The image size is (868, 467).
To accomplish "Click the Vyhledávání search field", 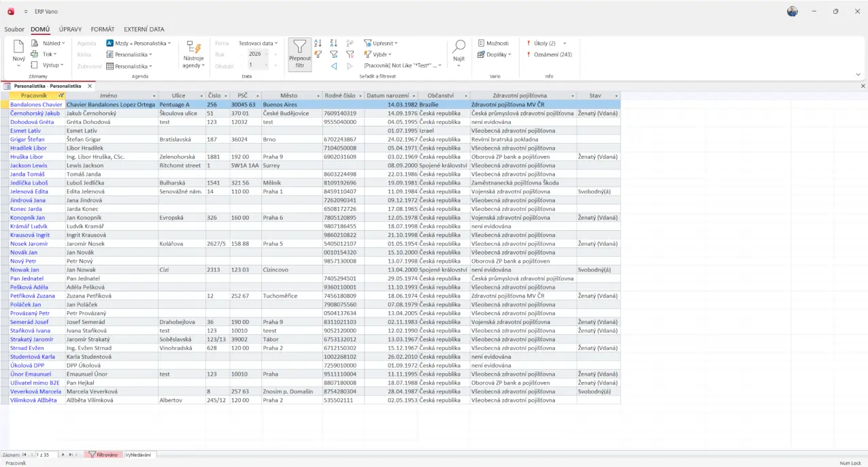I will 139,454.
